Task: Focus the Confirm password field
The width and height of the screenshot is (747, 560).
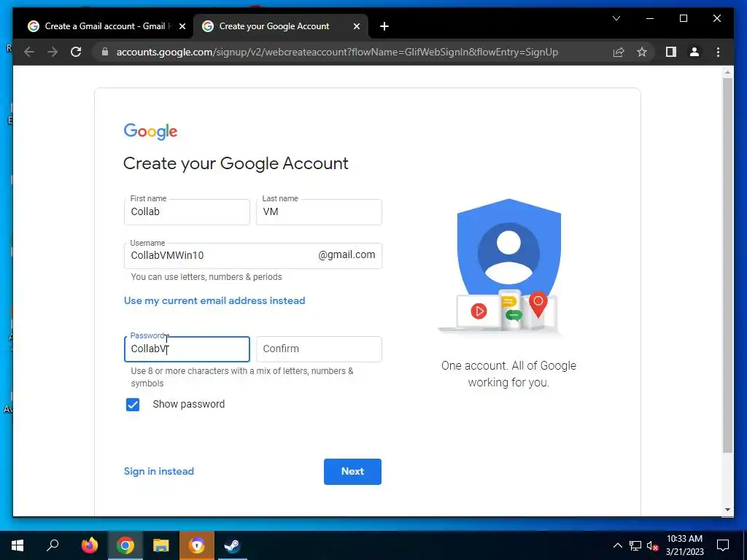Action: (319, 349)
